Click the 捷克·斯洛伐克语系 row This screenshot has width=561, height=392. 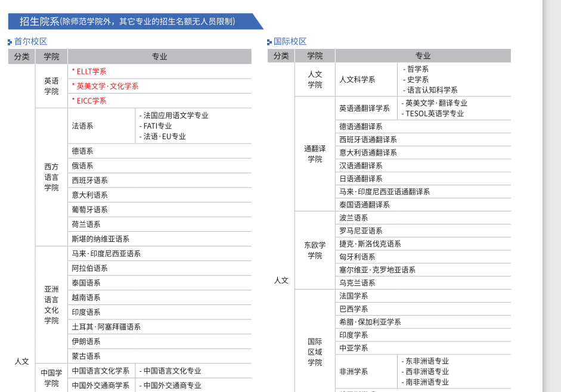(x=423, y=244)
